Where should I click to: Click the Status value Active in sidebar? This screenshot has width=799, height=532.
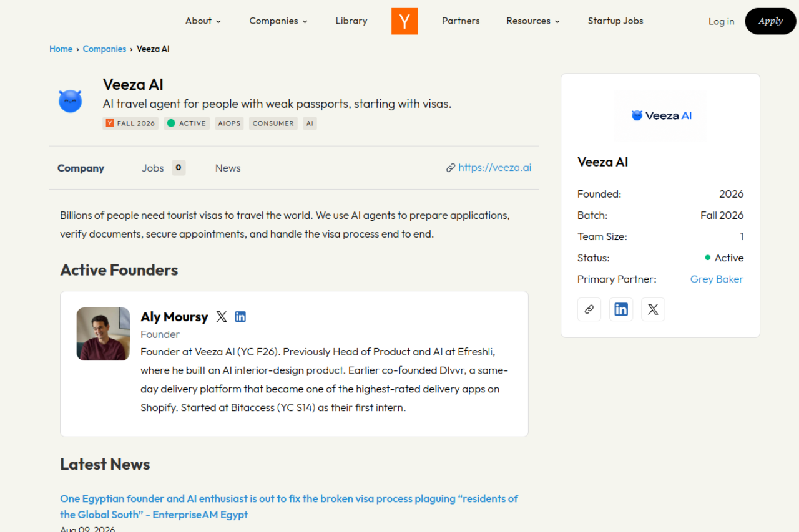click(x=724, y=258)
